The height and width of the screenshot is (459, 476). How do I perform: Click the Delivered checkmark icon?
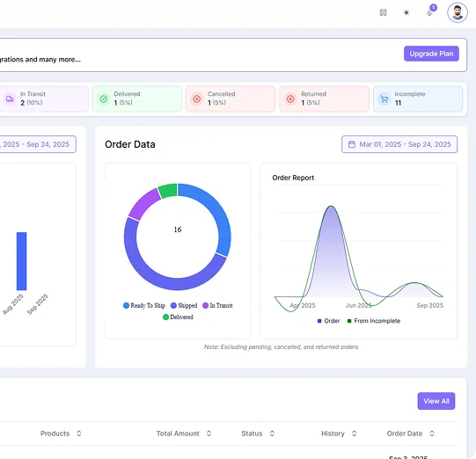[104, 98]
